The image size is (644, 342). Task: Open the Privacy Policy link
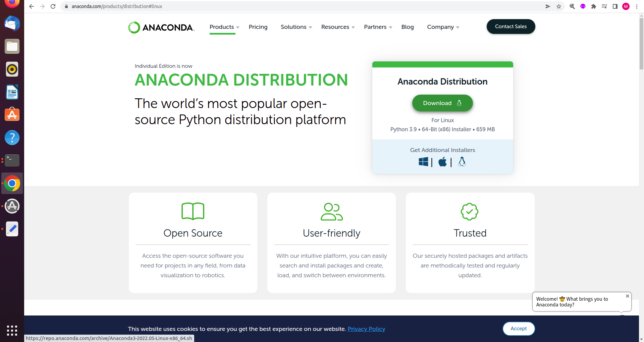[x=366, y=329]
